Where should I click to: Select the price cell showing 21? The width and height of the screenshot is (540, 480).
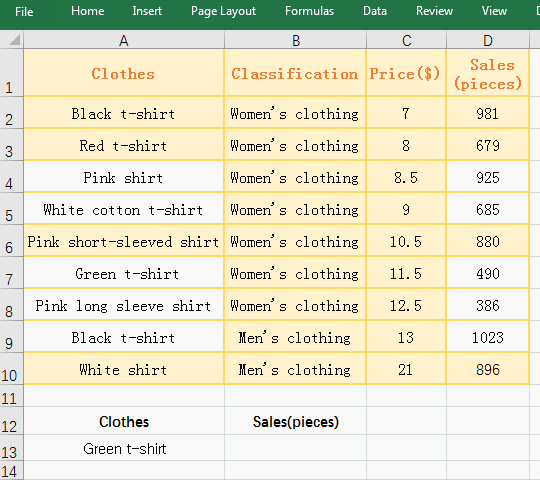point(406,369)
